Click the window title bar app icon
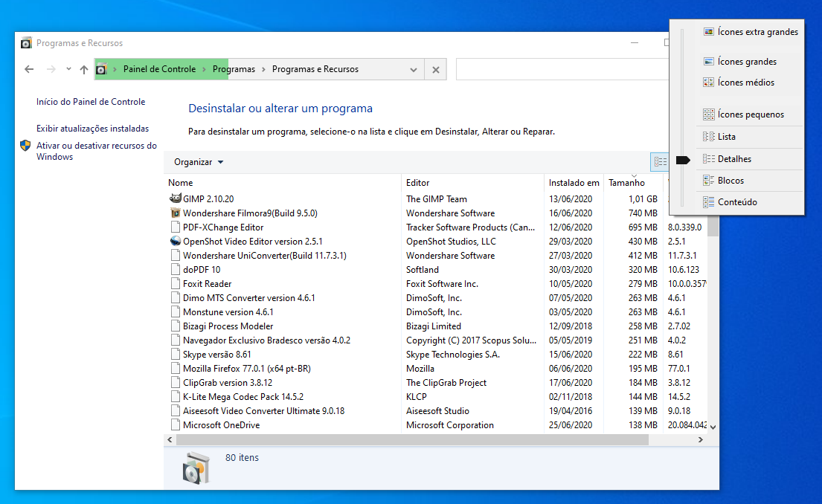Image resolution: width=822 pixels, height=504 pixels. click(x=26, y=43)
